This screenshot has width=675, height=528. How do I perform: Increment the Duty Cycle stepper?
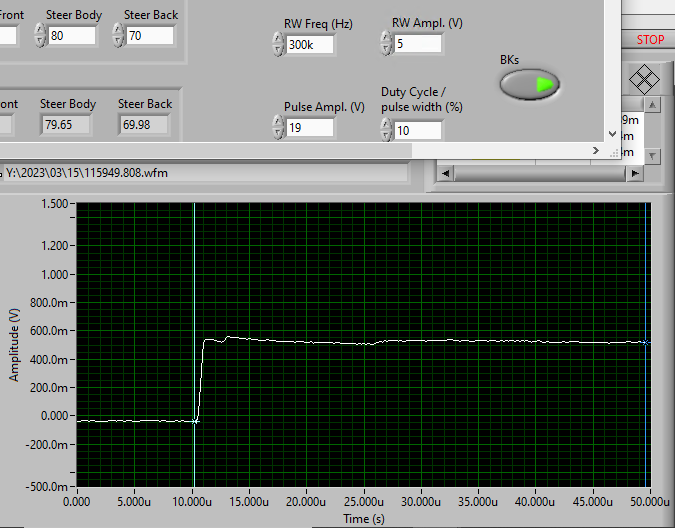pos(386,124)
